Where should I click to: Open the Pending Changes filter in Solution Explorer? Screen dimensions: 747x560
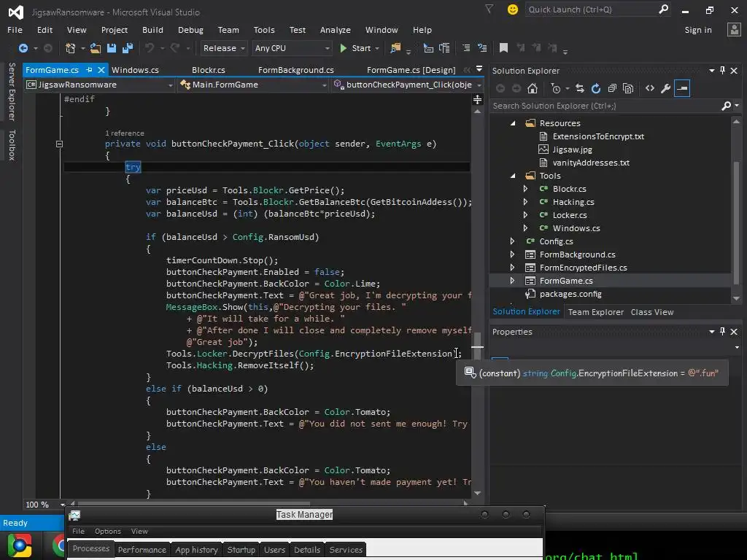coord(555,88)
